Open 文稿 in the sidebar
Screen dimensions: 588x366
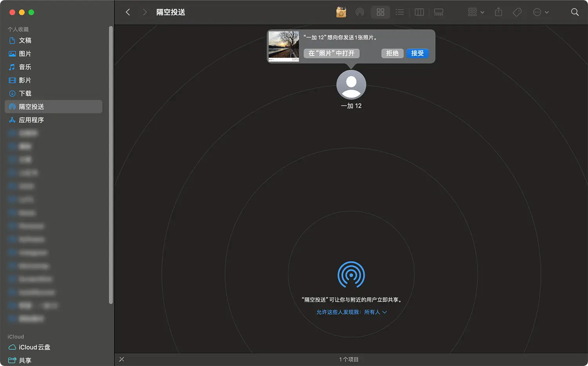53,40
